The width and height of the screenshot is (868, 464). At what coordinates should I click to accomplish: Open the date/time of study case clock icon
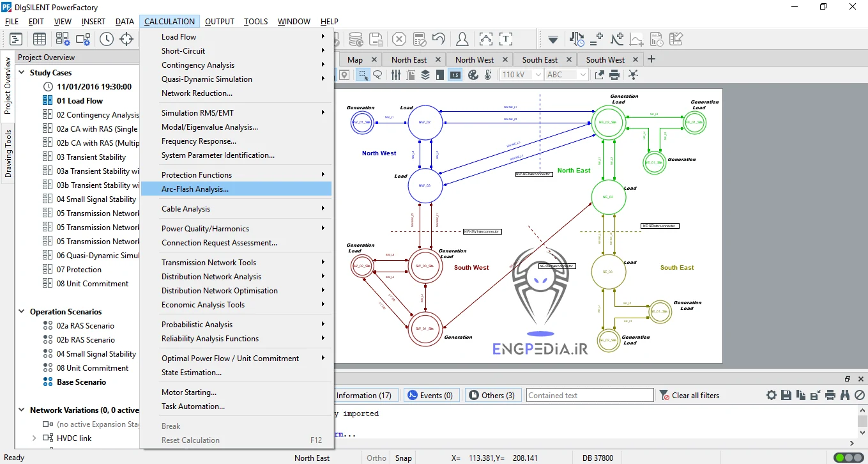[x=106, y=39]
